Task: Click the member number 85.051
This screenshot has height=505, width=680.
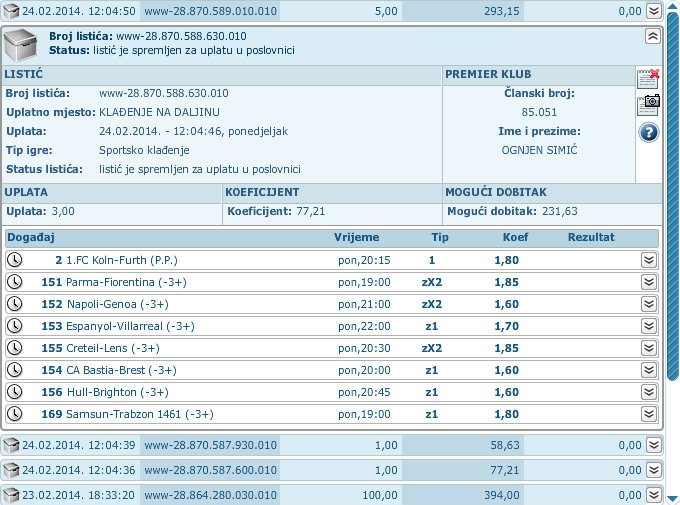Action: tap(539, 112)
